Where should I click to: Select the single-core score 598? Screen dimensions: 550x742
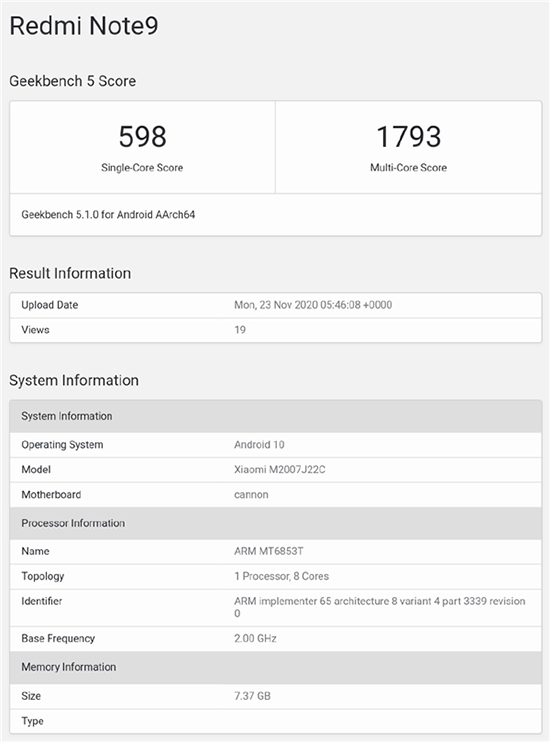tap(142, 136)
